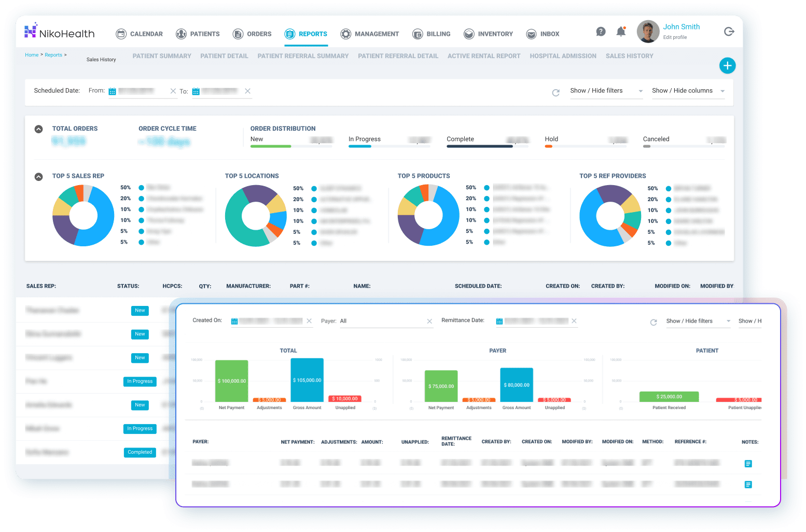Collapse the Top 5 Sales Rep section
The image size is (806, 532).
[38, 177]
